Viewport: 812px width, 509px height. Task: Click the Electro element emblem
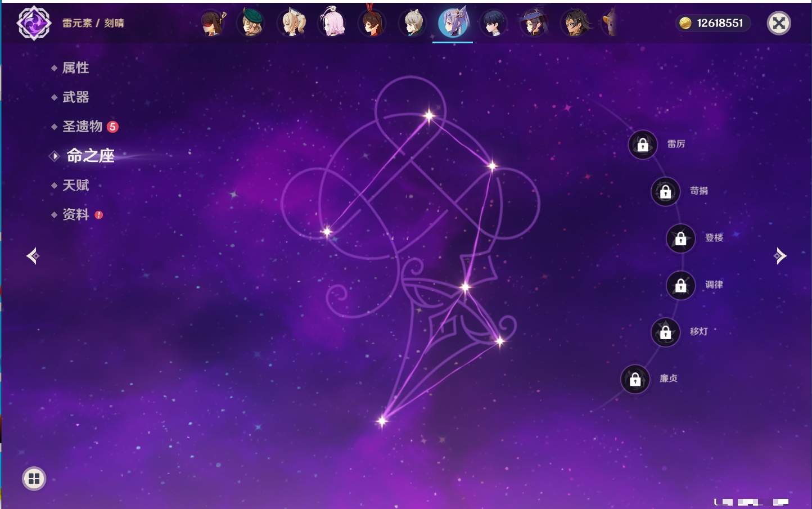click(x=34, y=23)
